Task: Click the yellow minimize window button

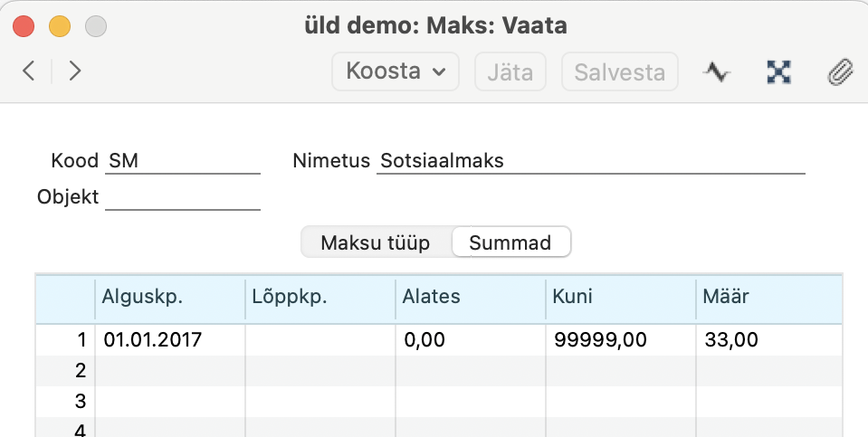Action: [60, 26]
